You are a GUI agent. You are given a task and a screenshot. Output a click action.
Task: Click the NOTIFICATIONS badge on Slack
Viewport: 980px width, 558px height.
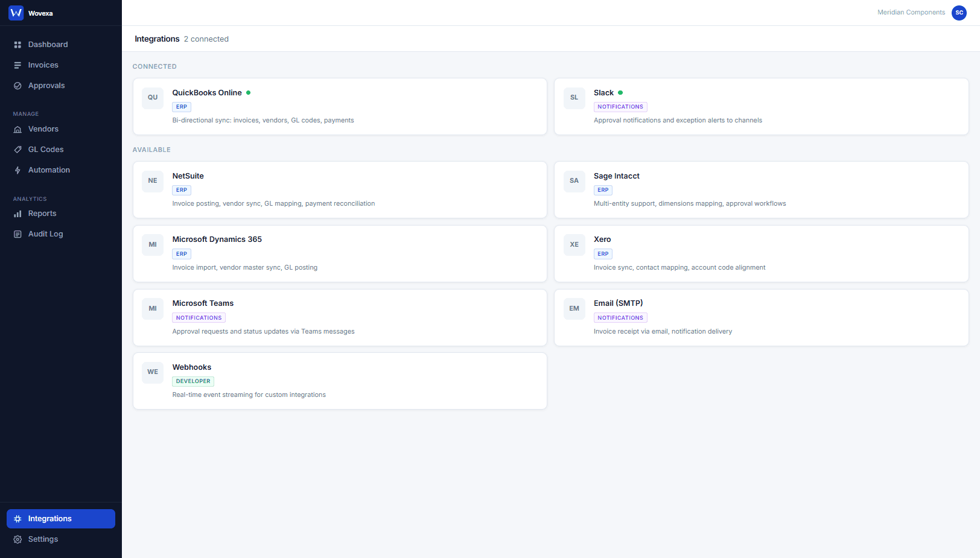pyautogui.click(x=620, y=106)
